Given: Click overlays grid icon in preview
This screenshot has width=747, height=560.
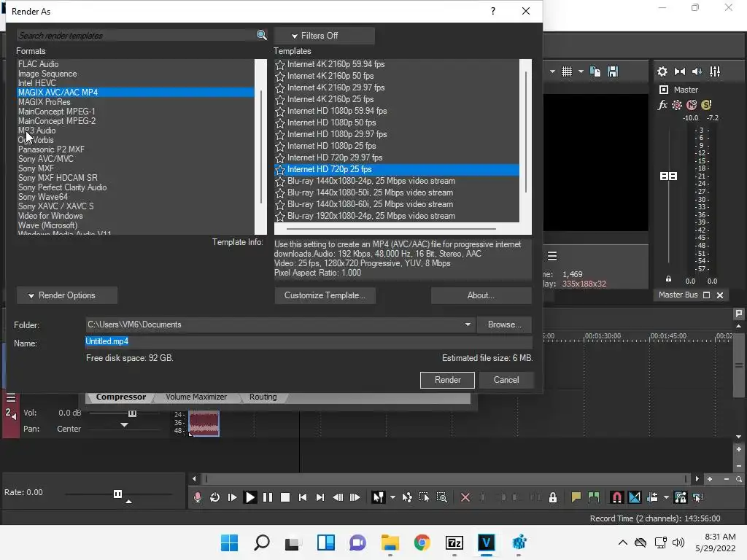Looking at the screenshot, I should (x=566, y=72).
